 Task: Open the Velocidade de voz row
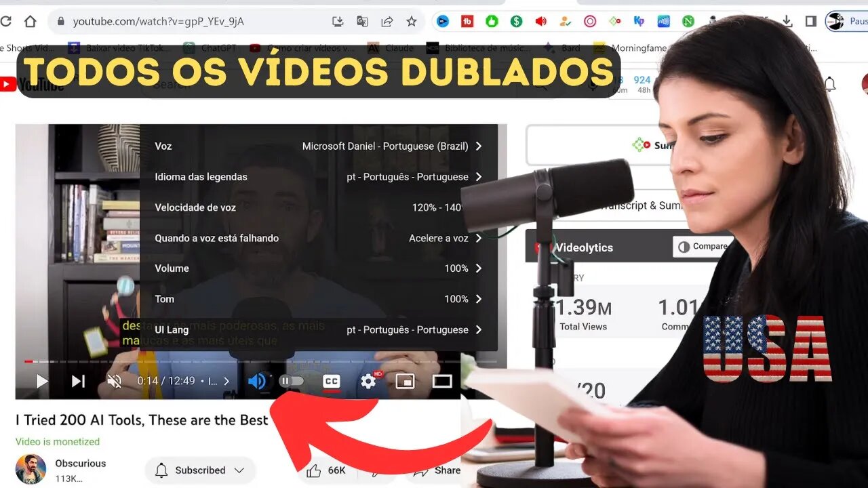(319, 207)
